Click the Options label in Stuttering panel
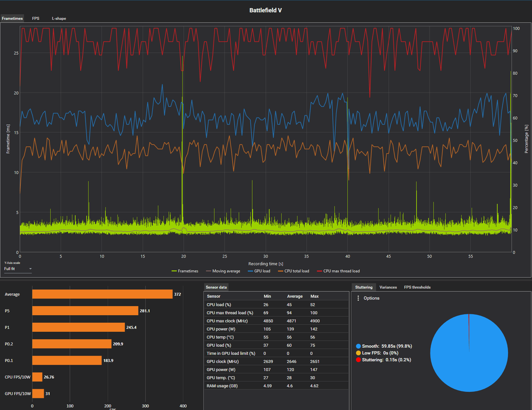The width and height of the screenshot is (532, 410). 371,298
